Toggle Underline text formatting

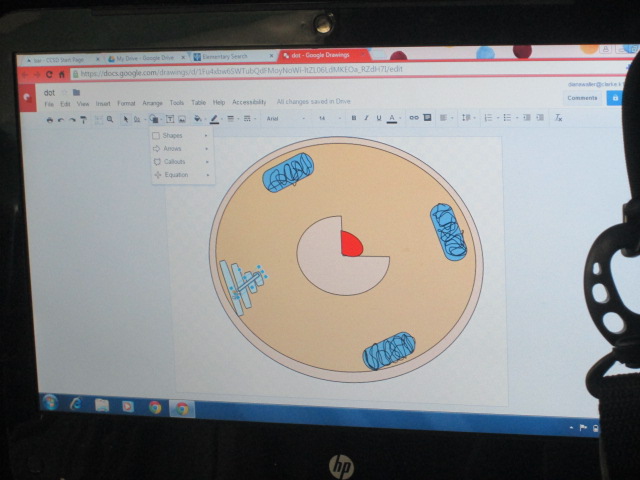coord(377,118)
